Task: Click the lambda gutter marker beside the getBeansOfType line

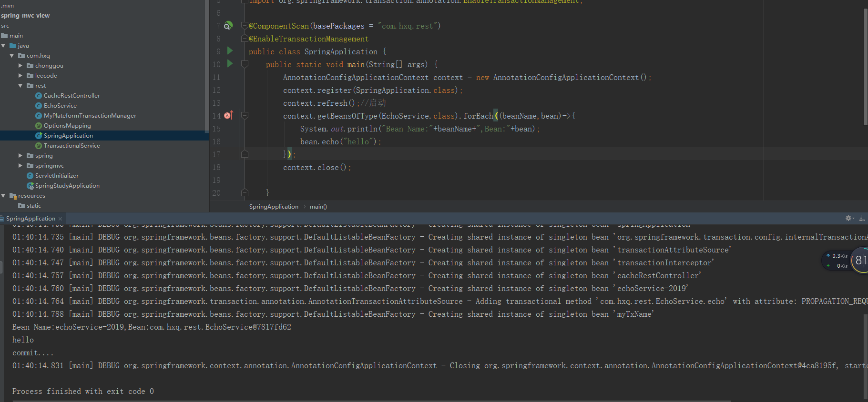Action: pyautogui.click(x=228, y=115)
